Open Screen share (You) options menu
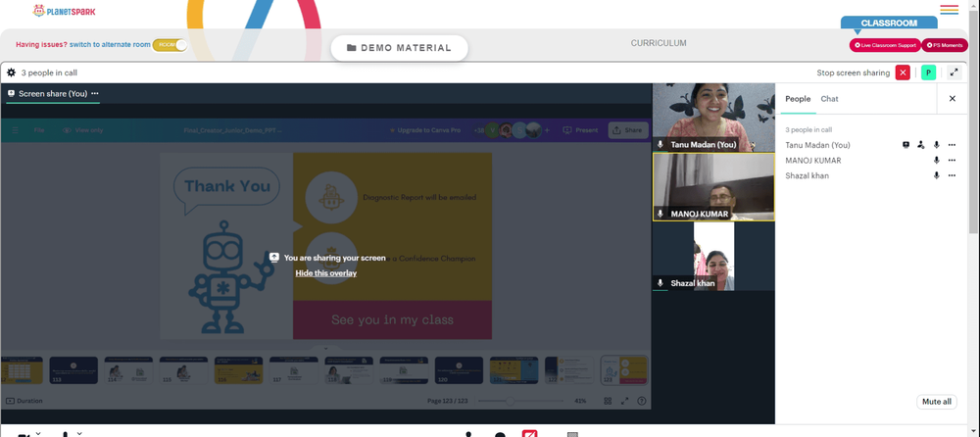 click(x=95, y=93)
